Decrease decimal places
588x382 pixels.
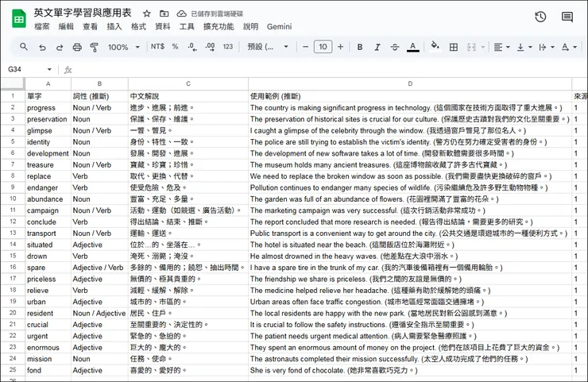click(192, 47)
